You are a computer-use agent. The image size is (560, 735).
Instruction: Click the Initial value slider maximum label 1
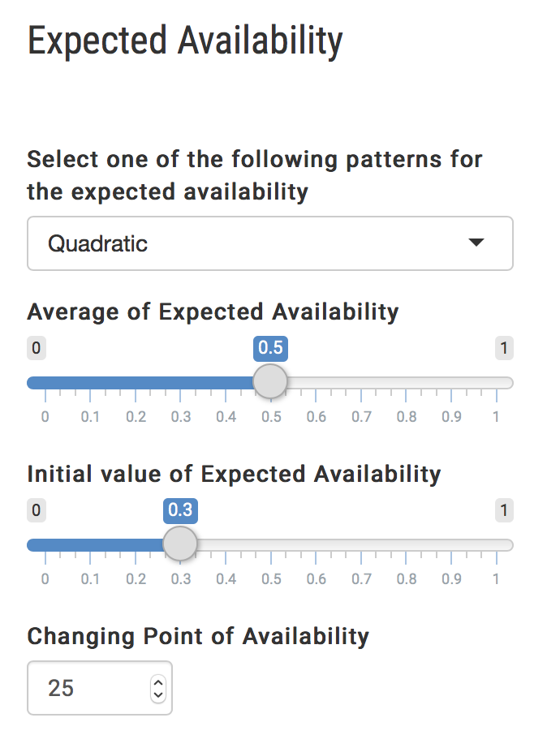point(504,511)
